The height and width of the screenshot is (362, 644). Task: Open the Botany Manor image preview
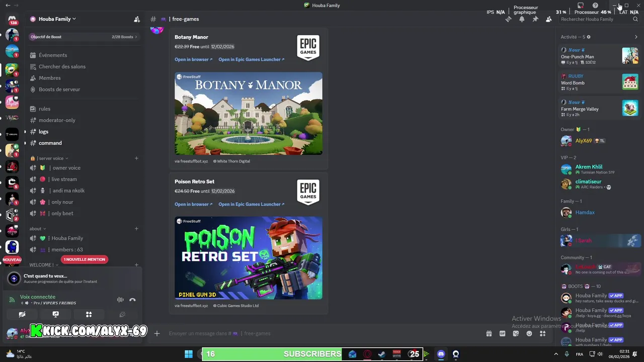(x=249, y=113)
